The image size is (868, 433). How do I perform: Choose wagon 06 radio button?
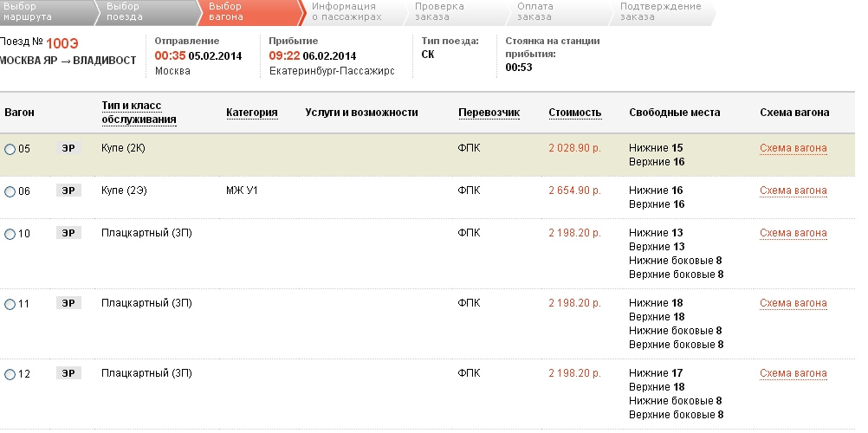click(x=10, y=191)
